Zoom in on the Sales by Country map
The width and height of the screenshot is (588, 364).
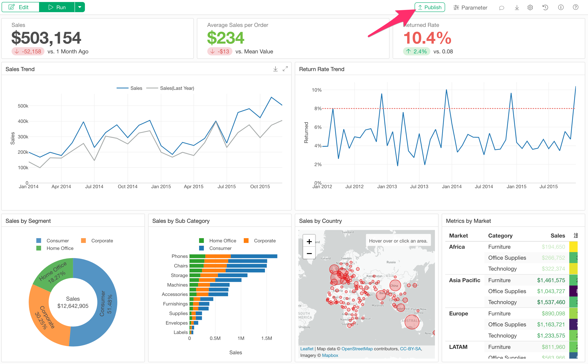pyautogui.click(x=309, y=242)
